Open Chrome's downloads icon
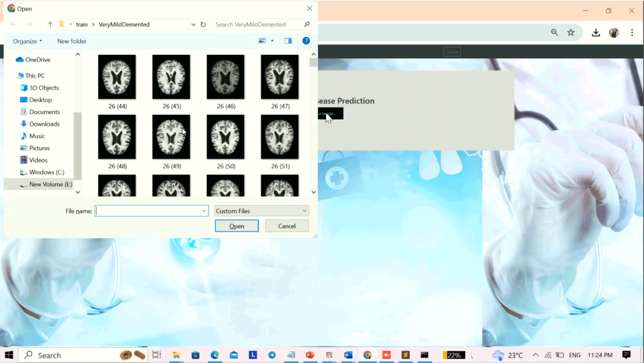This screenshot has width=644, height=363. [x=595, y=33]
